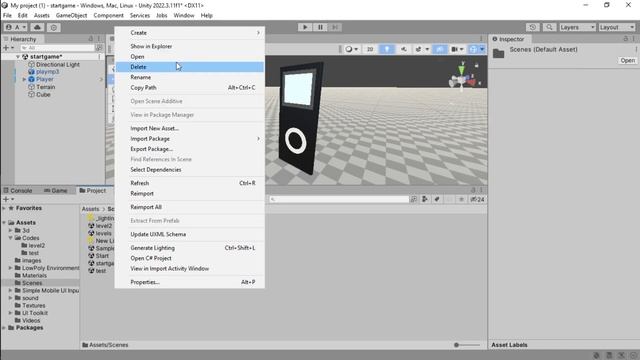Choose Select Dependencies from the context menu
The height and width of the screenshot is (360, 640).
click(190, 170)
